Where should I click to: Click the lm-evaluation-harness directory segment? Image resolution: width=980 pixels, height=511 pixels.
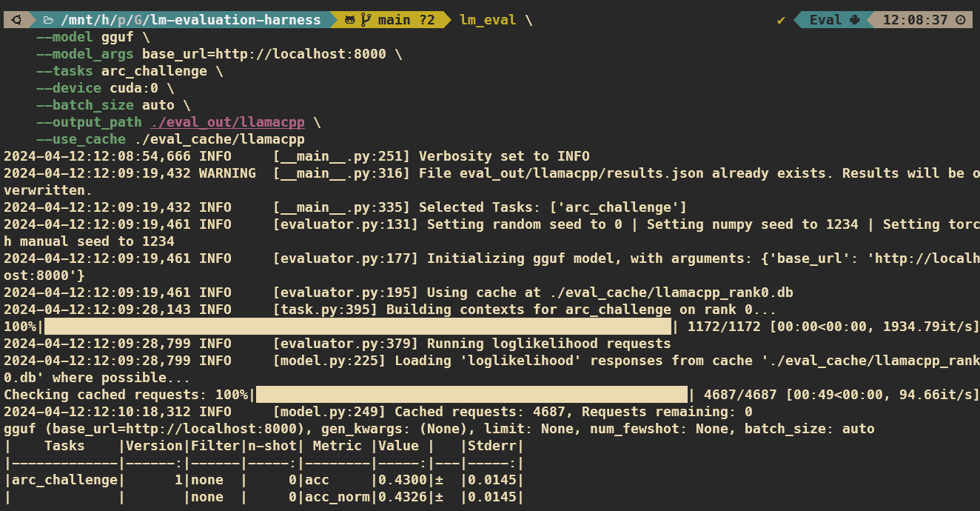(x=235, y=20)
